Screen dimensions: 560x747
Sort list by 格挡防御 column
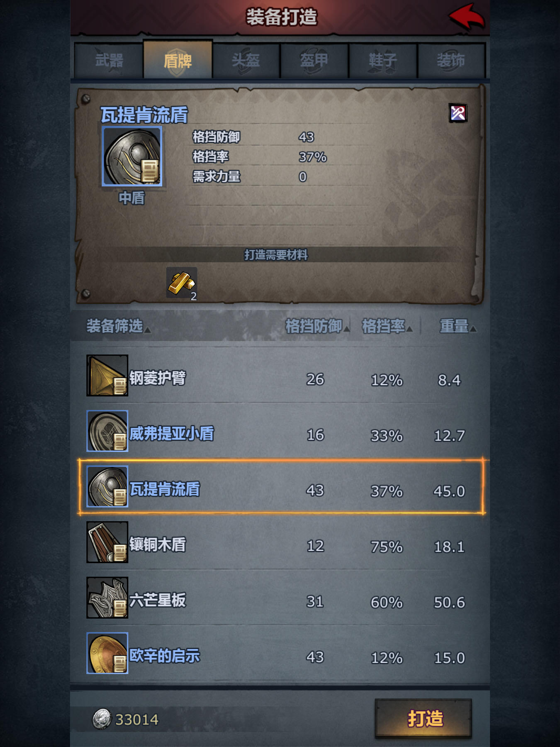click(317, 326)
